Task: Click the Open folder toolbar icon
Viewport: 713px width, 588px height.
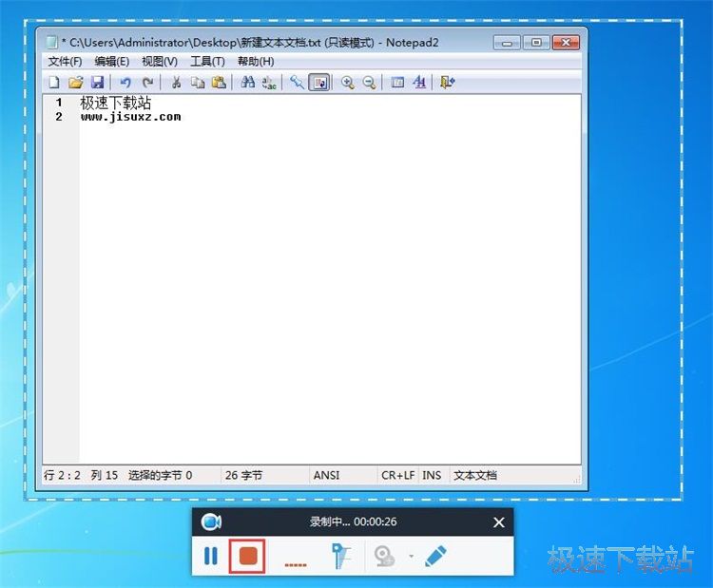Action: (76, 83)
